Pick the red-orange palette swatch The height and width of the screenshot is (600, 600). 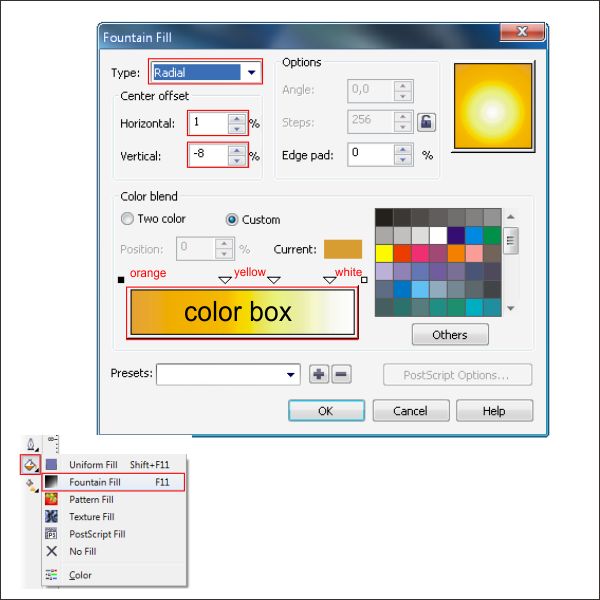[x=402, y=253]
